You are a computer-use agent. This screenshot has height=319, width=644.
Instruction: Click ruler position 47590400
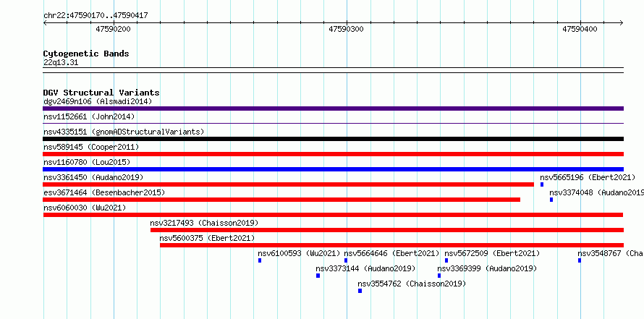(x=580, y=29)
